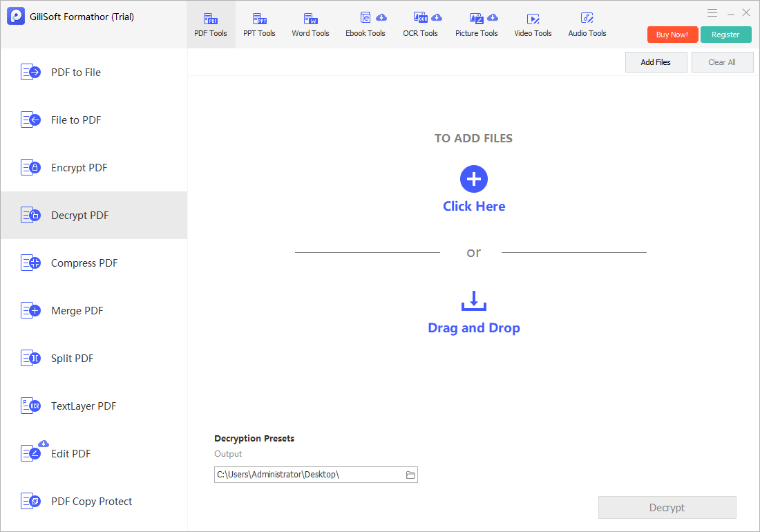
Task: Open the Ebook Tools tab
Action: [x=365, y=25]
